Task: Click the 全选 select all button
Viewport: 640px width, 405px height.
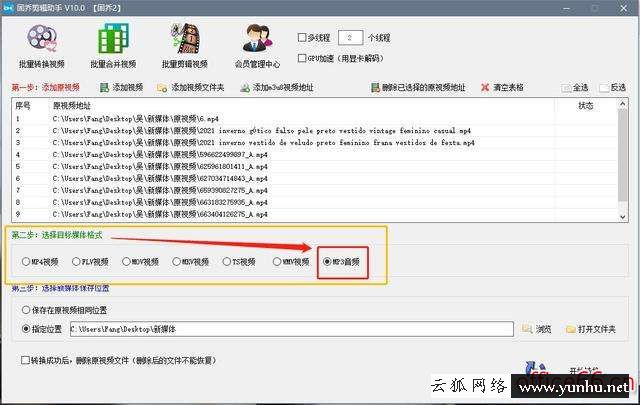Action: coord(575,88)
